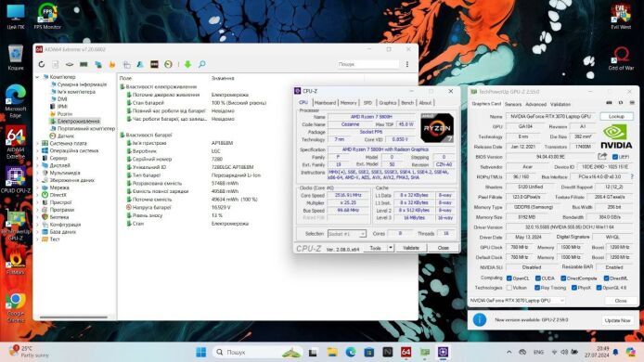The width and height of the screenshot is (644, 362).
Task: Toggle the PhysX checkbox in GPU-Z
Action: click(574, 288)
